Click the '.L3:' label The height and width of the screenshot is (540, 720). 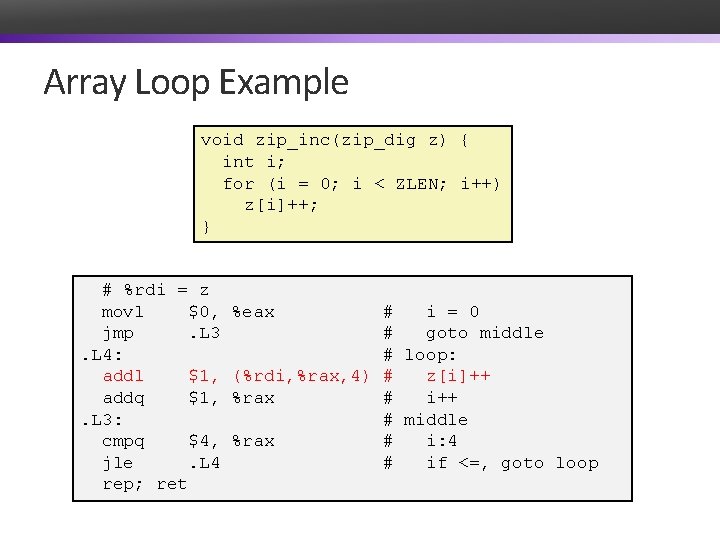102,420
